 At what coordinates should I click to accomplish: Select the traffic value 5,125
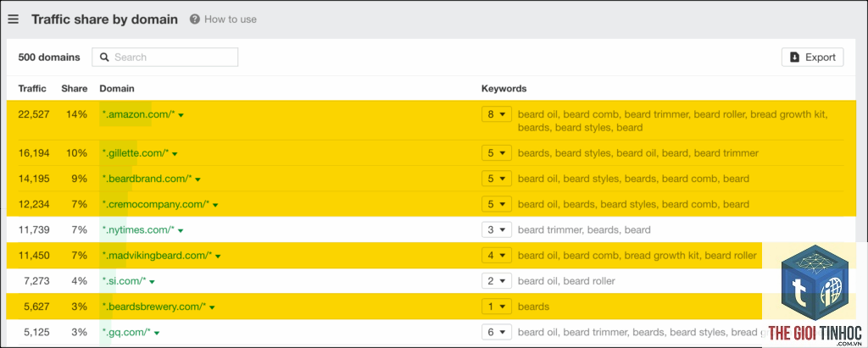(36, 332)
